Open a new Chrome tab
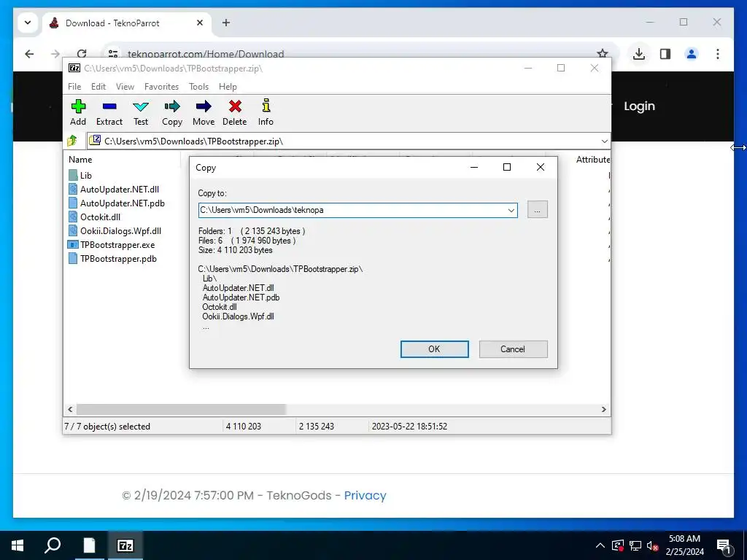Screen dimensions: 747x560 click(226, 23)
